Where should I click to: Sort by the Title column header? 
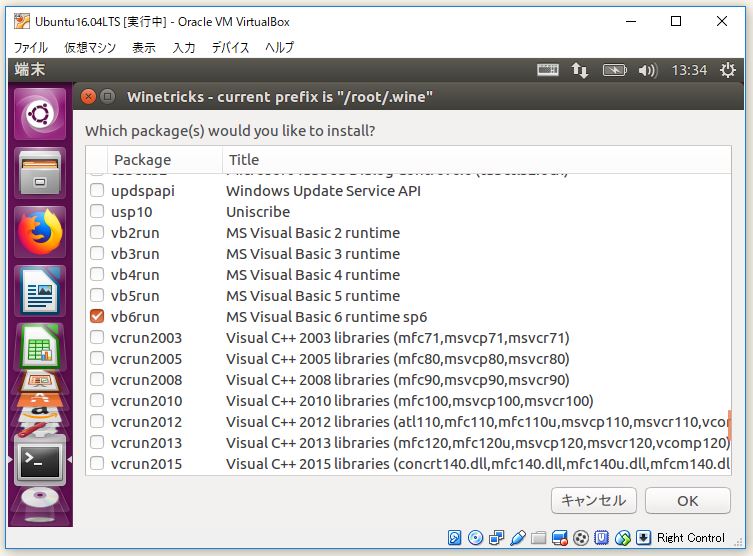(476, 159)
